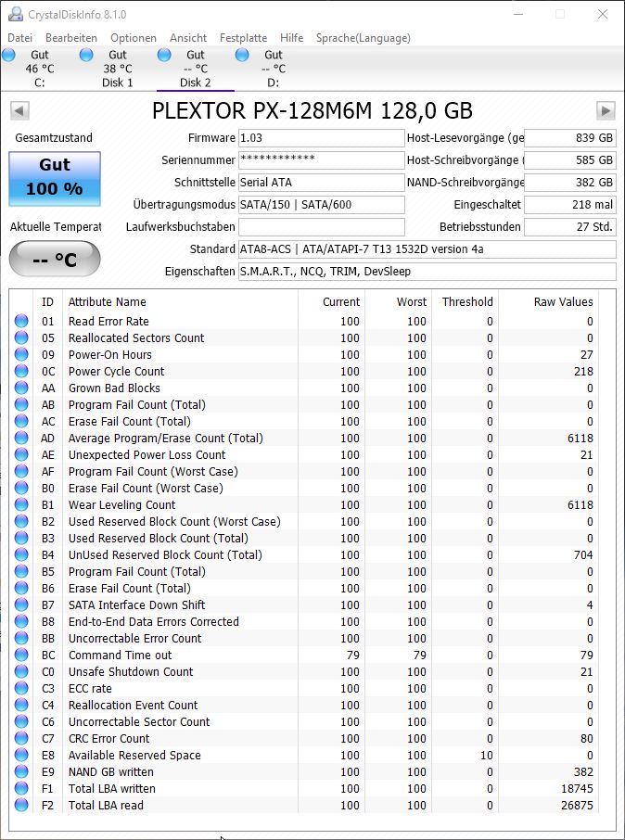
Task: Click the status orb for End-to-End Data Errors Corrected
Action: [21, 621]
